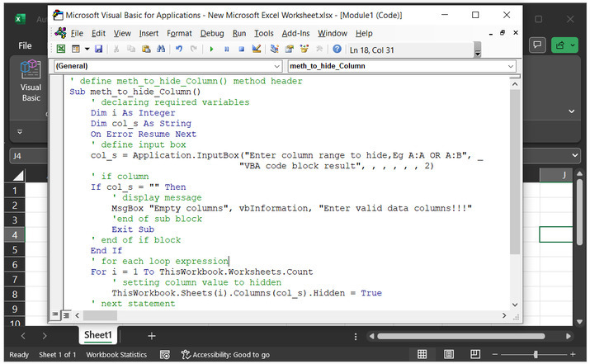Open Insert object dropdown arrow in toolbar

tap(87, 49)
